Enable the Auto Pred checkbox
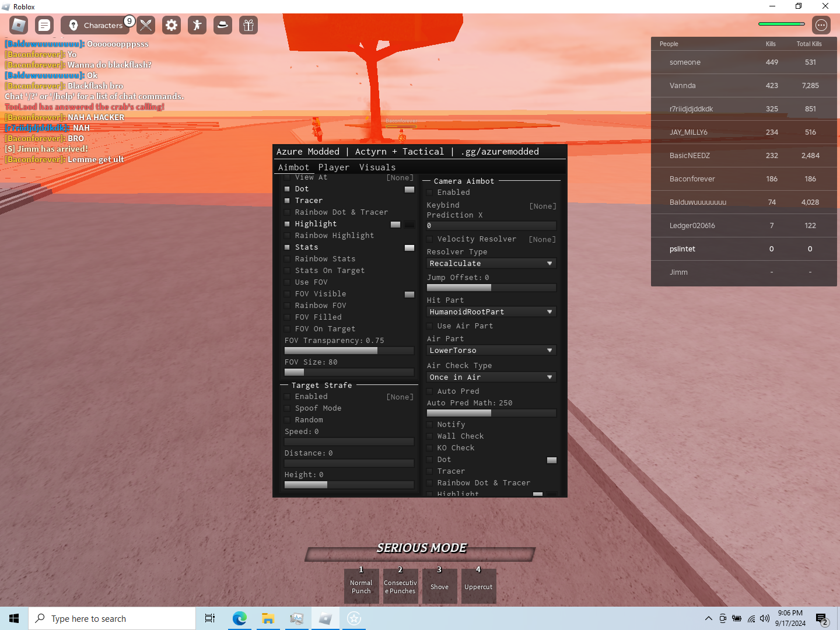 coord(429,391)
